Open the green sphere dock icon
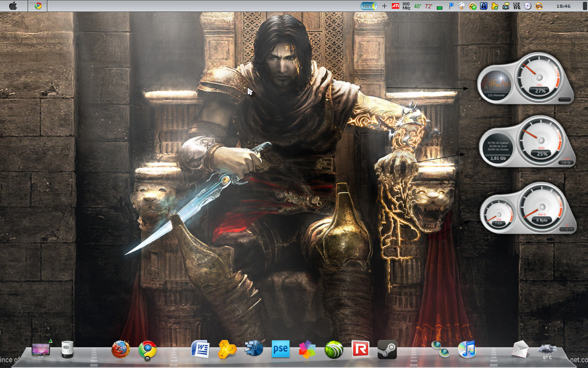The height and width of the screenshot is (368, 588). (334, 351)
